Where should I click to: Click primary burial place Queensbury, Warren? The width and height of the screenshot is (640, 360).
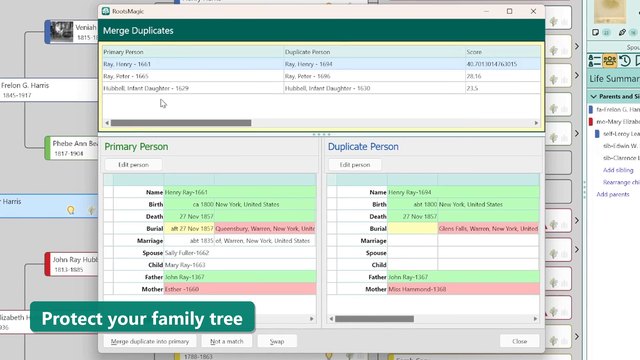tap(265, 229)
